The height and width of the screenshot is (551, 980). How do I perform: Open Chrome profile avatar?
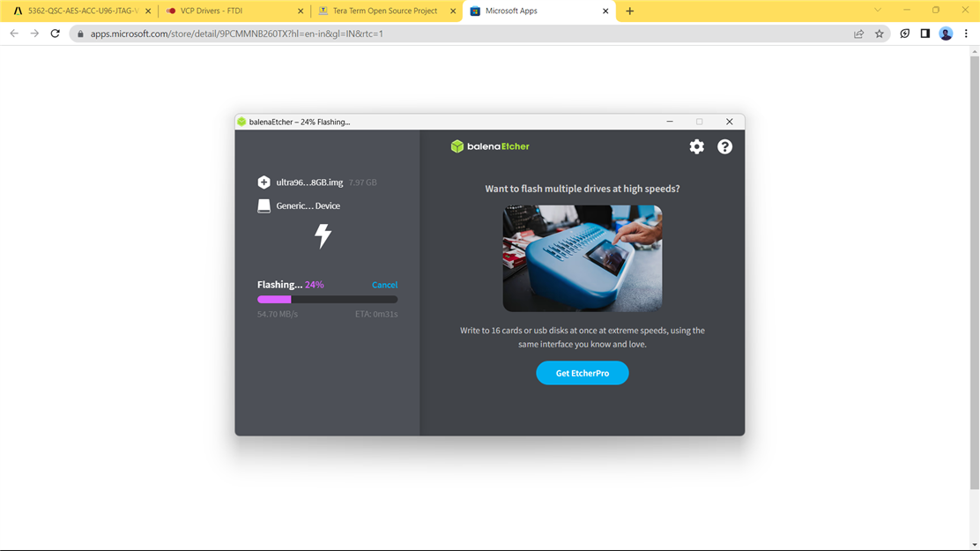[946, 34]
